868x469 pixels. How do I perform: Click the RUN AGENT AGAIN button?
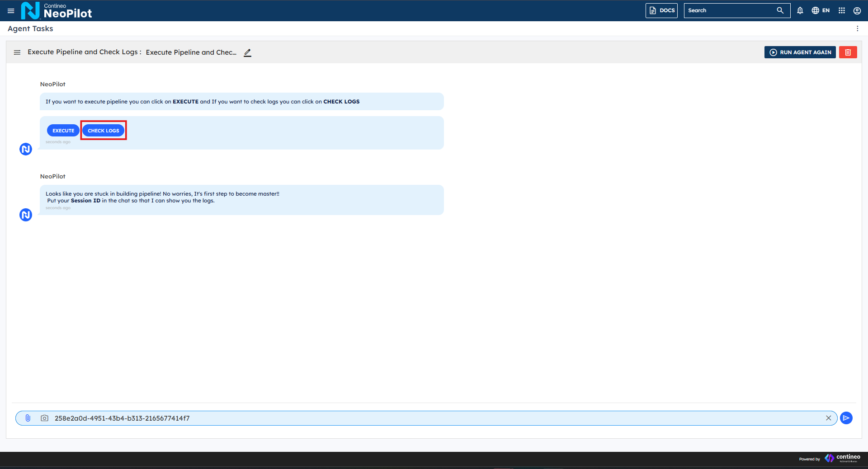[800, 52]
